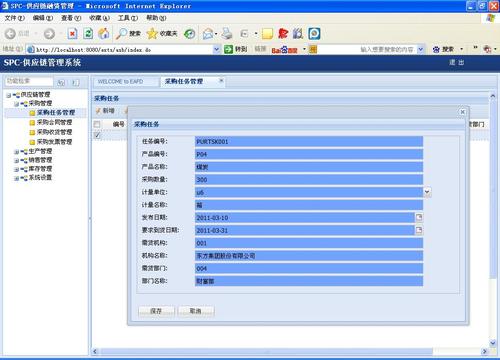
Task: Open the 搜索 magnifier search toolbar button
Action: 128,33
